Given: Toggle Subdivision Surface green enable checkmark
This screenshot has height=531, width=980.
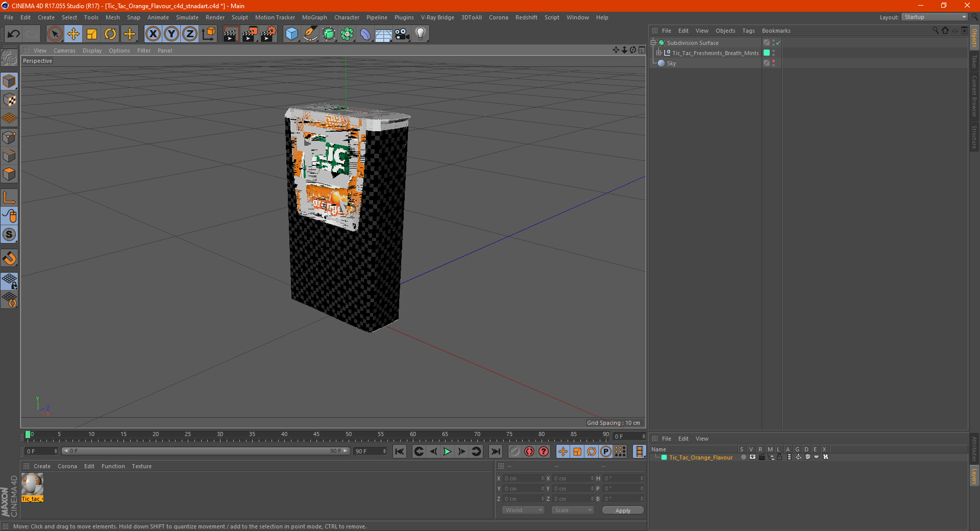Looking at the screenshot, I should click(x=778, y=43).
